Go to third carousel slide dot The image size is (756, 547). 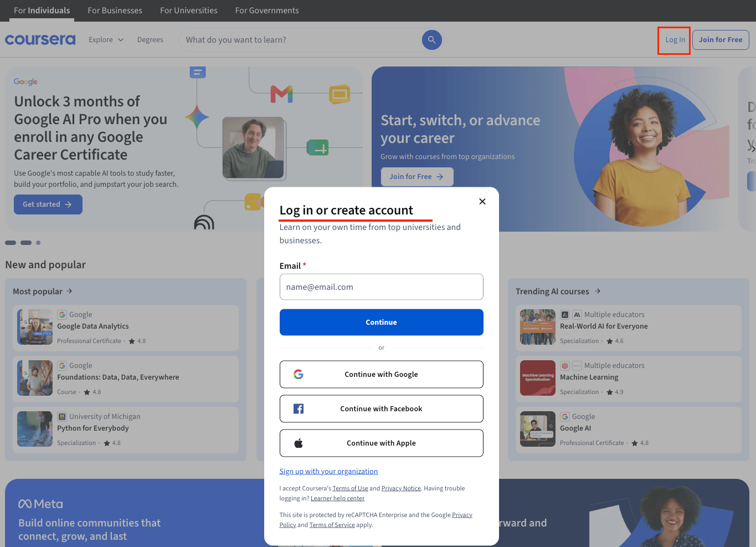(38, 243)
